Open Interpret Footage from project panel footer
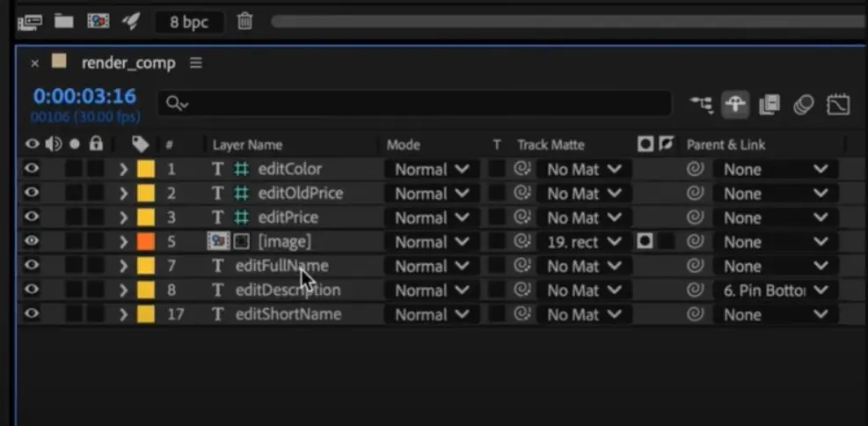Viewport: 868px width, 426px height. coord(30,22)
